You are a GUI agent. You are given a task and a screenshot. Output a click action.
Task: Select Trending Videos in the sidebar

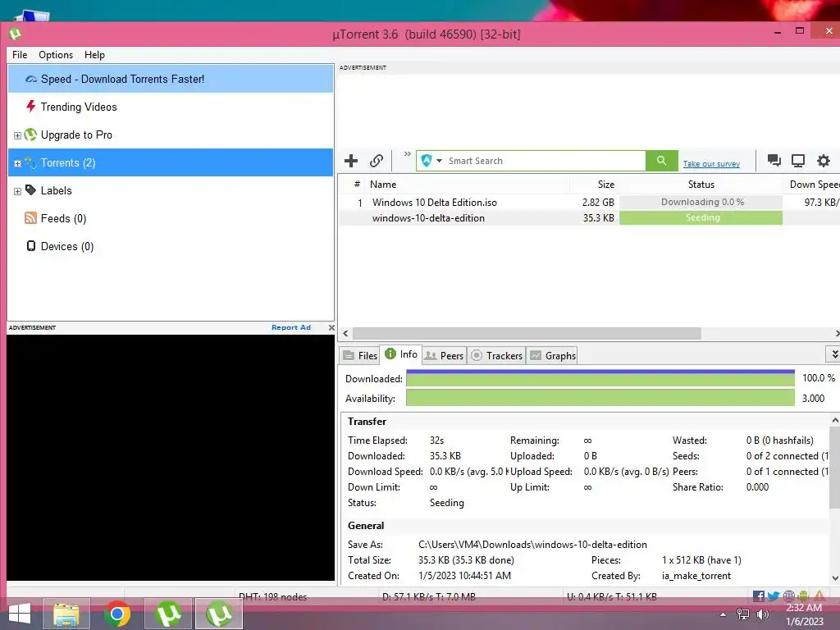171,107
